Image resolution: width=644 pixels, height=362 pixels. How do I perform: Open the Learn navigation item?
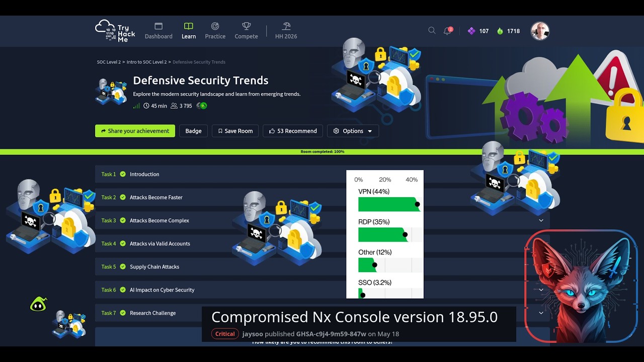(189, 31)
